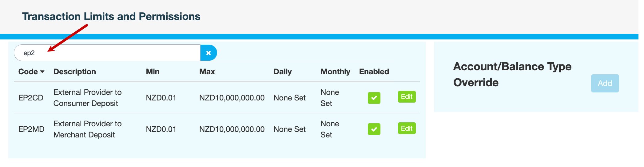This screenshot has width=644, height=167.
Task: Click the Description column header
Action: pyautogui.click(x=75, y=72)
